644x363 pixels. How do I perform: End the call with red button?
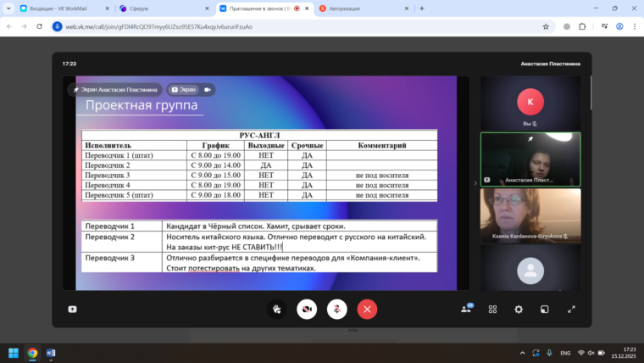click(x=367, y=310)
